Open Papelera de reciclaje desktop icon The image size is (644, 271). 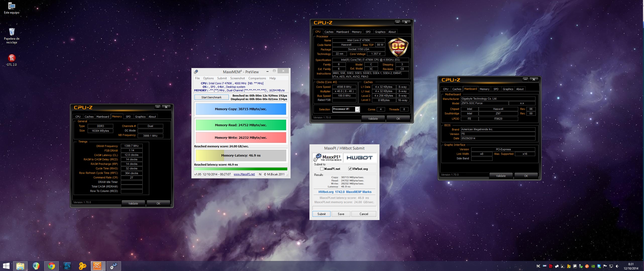click(x=12, y=36)
